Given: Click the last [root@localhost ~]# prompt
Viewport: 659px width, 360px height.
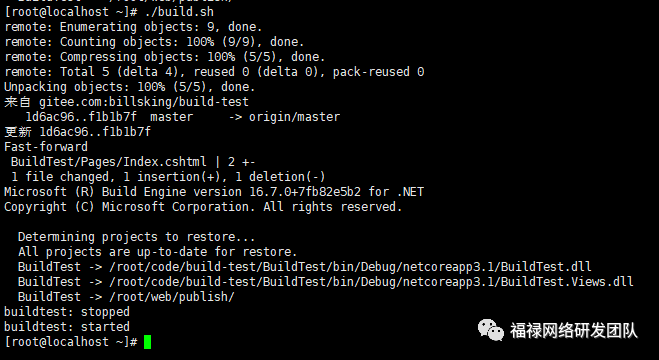Looking at the screenshot, I should (x=71, y=342).
